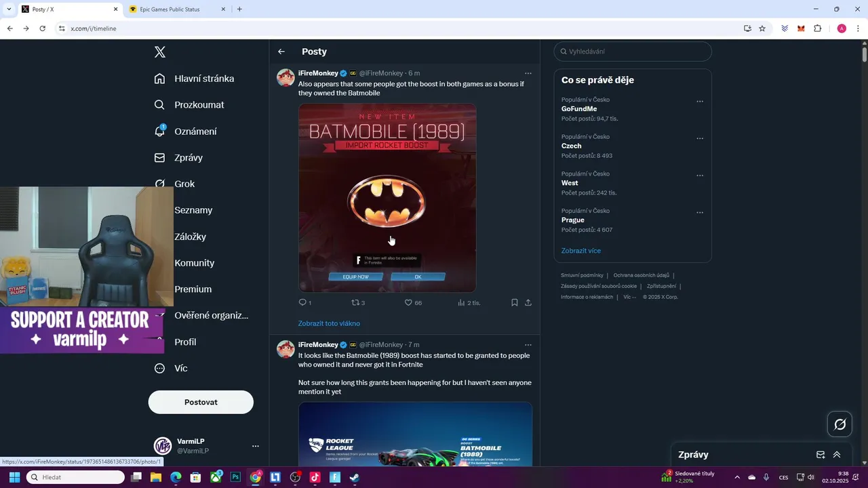Viewport: 868px width, 488px height.
Task: Open the Batmobile (1989) boost image
Action: pyautogui.click(x=387, y=198)
